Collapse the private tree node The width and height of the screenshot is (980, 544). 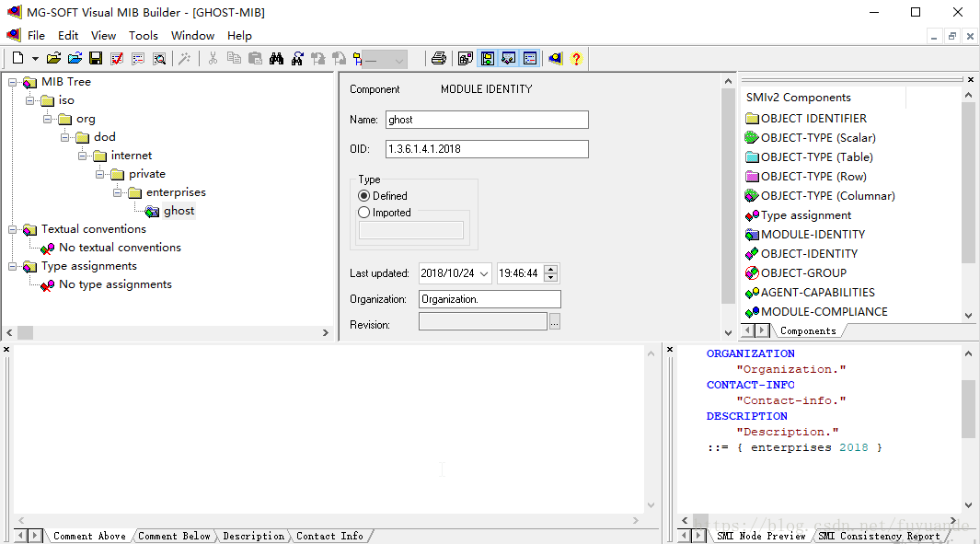(x=99, y=174)
